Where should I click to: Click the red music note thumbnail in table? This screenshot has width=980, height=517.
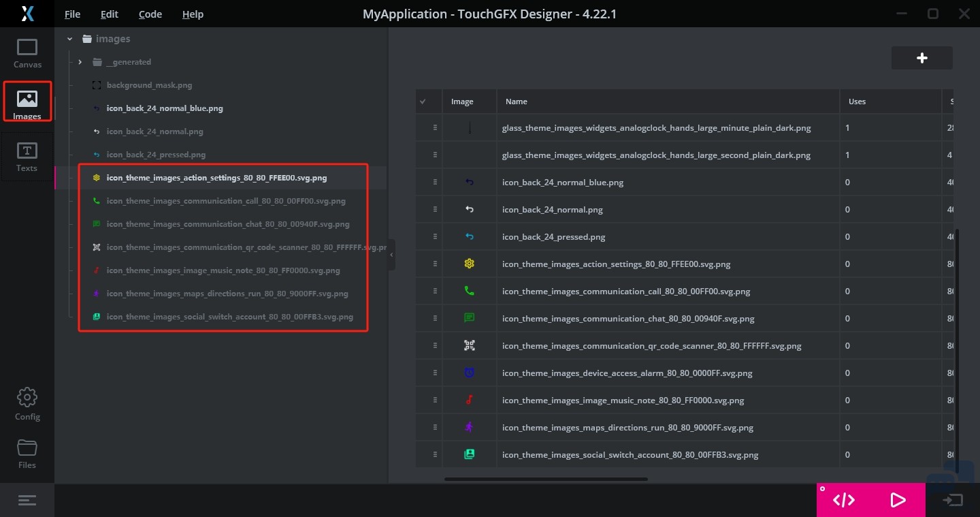[x=469, y=400]
